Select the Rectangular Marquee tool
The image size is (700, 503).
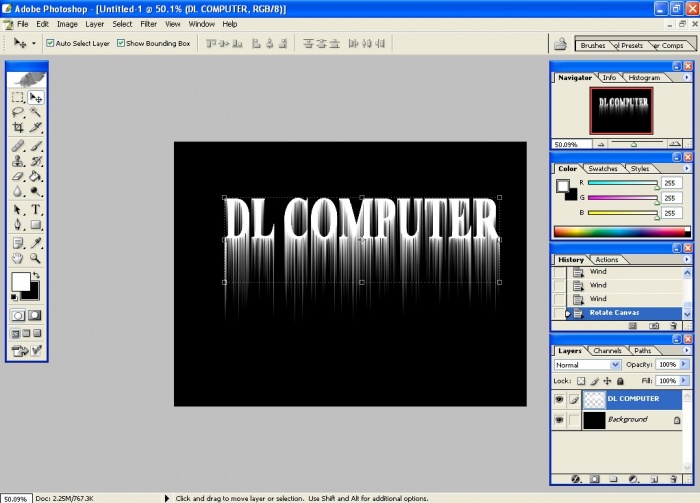[18, 97]
